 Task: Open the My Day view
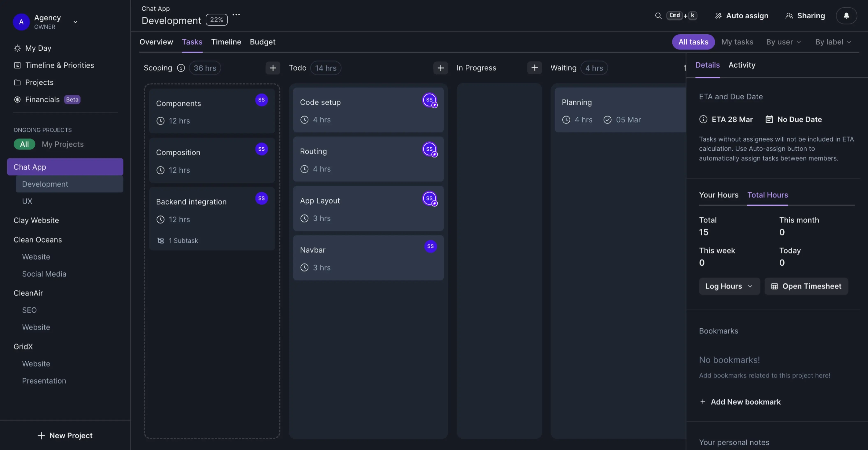click(38, 48)
